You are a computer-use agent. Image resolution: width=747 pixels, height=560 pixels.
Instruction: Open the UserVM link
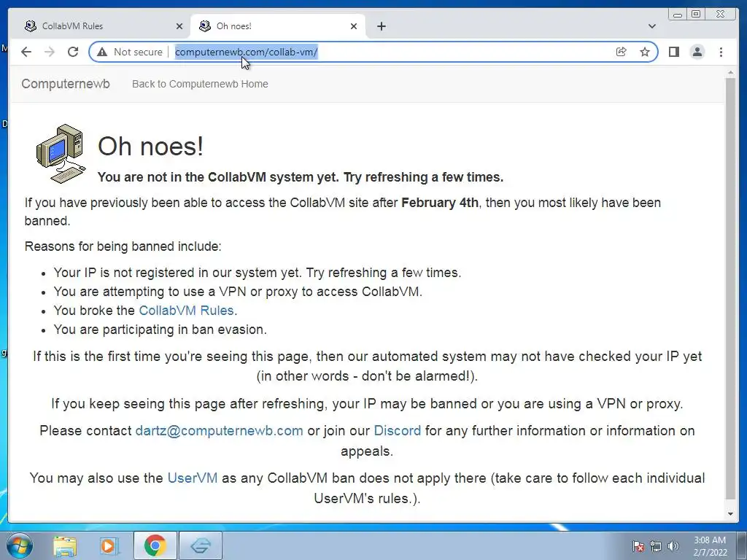point(193,478)
